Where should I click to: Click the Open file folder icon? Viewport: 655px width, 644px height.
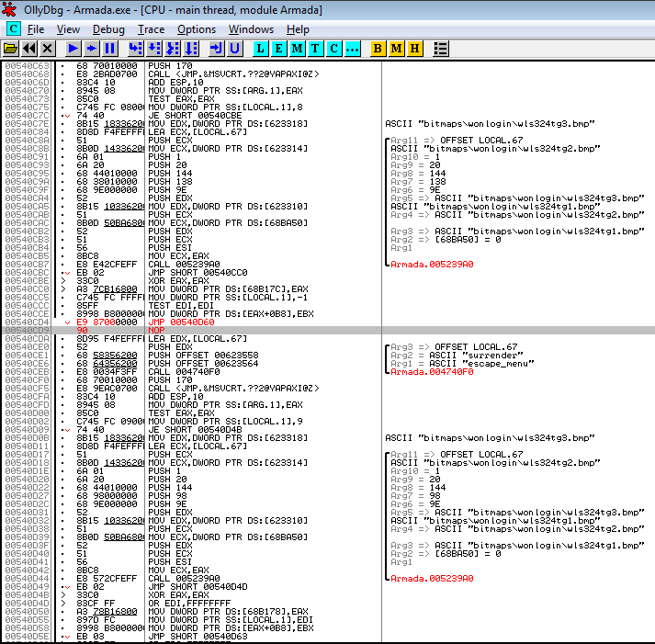click(x=11, y=48)
